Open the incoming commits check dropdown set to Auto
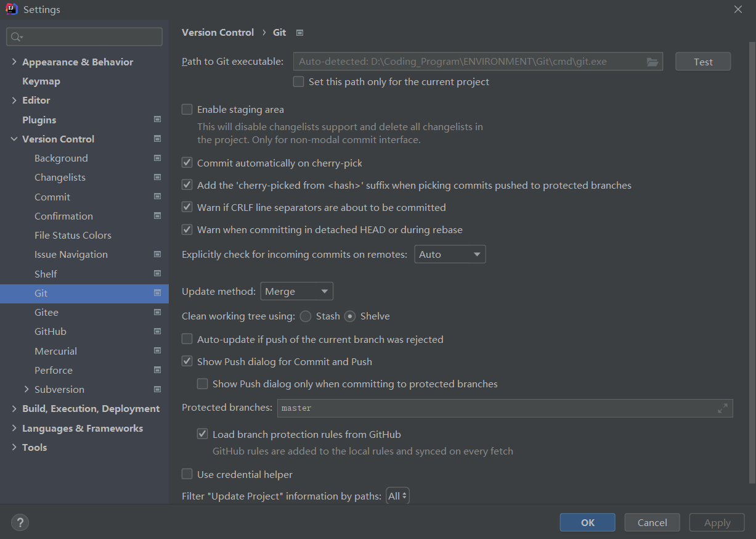The width and height of the screenshot is (756, 539). click(x=450, y=254)
